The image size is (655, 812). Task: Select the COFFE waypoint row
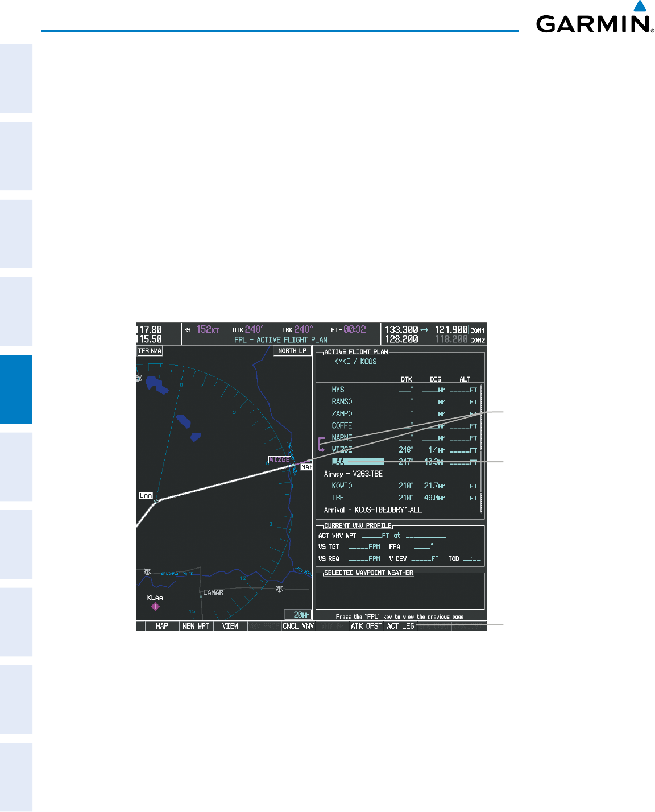pos(404,426)
